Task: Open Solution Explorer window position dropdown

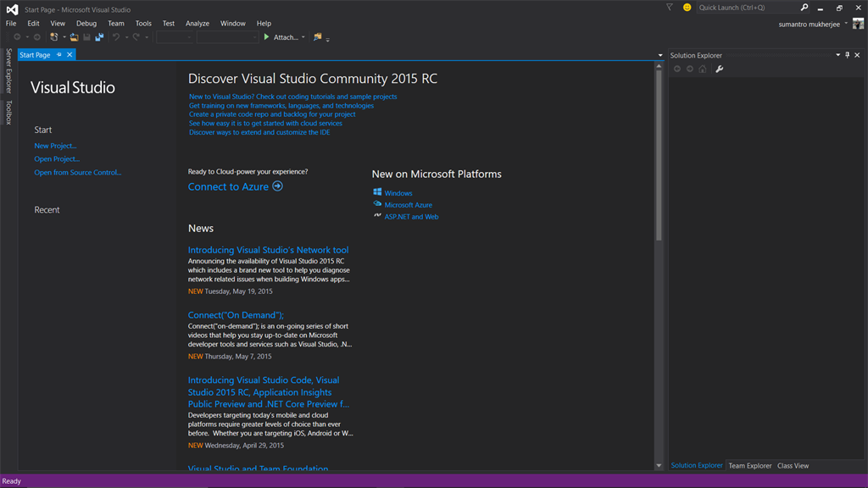Action: (837, 55)
